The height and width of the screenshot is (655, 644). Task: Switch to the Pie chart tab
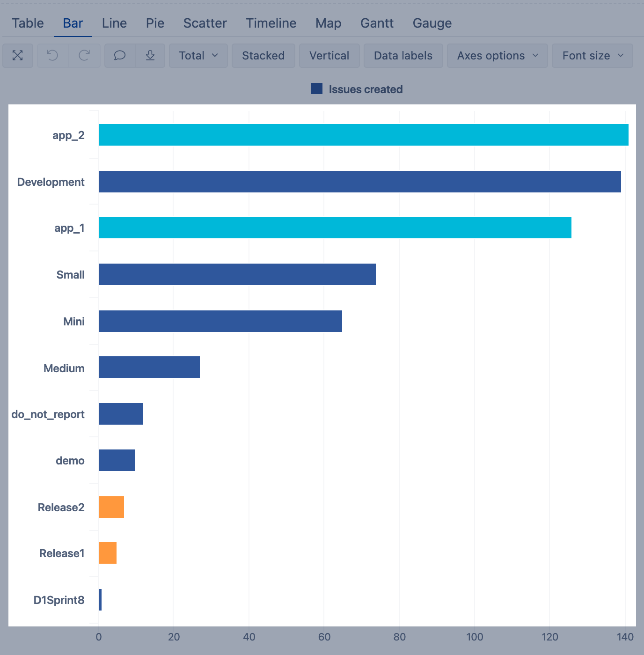click(155, 23)
